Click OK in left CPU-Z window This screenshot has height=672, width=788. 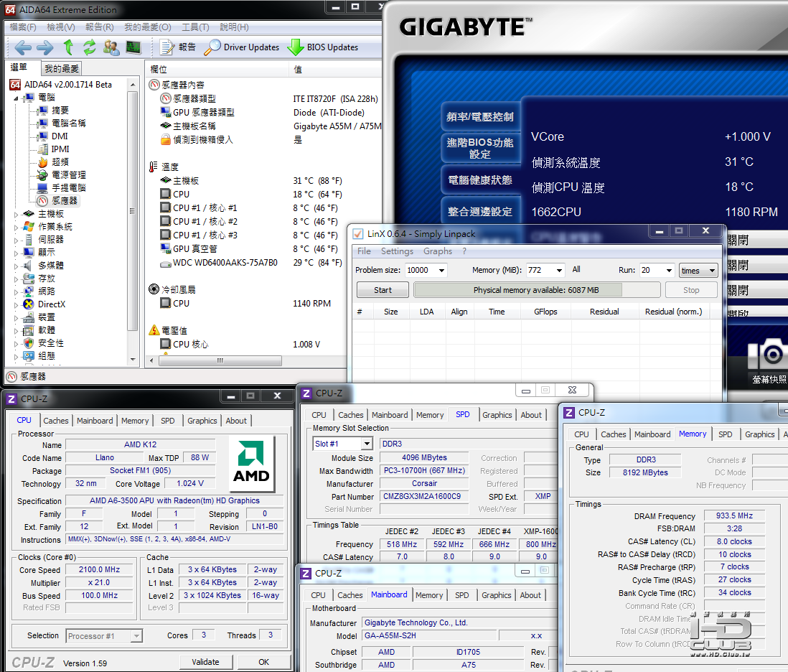(264, 662)
